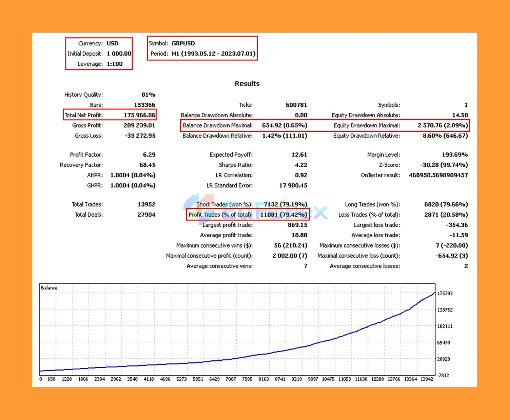
Task: Click the Leverage value 1:100
Action: (x=115, y=64)
